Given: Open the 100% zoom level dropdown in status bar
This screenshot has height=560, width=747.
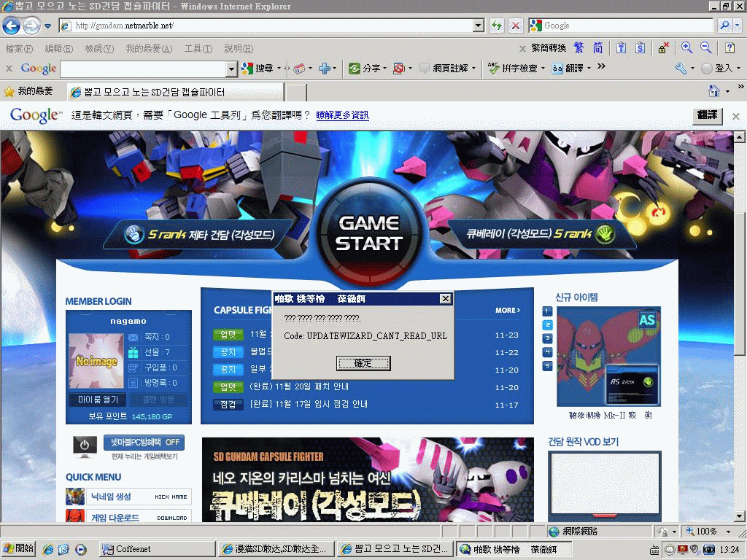Looking at the screenshot, I should click(x=728, y=532).
